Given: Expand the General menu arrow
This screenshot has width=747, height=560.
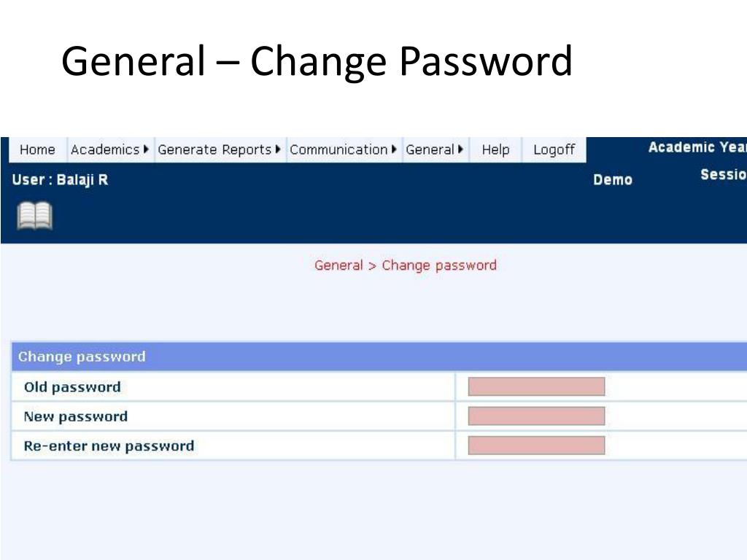Looking at the screenshot, I should 461,149.
